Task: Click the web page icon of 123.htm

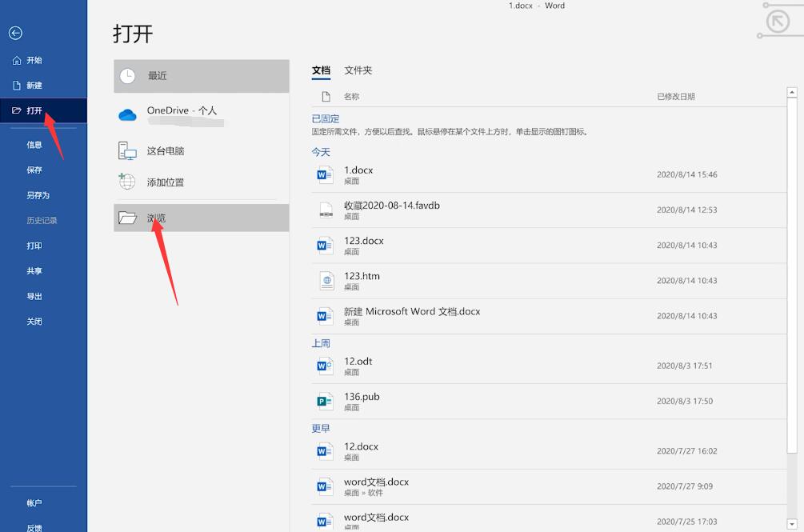Action: pyautogui.click(x=326, y=281)
